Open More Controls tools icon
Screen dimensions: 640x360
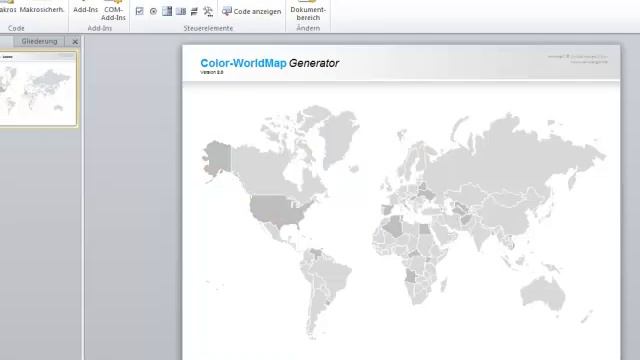click(208, 11)
